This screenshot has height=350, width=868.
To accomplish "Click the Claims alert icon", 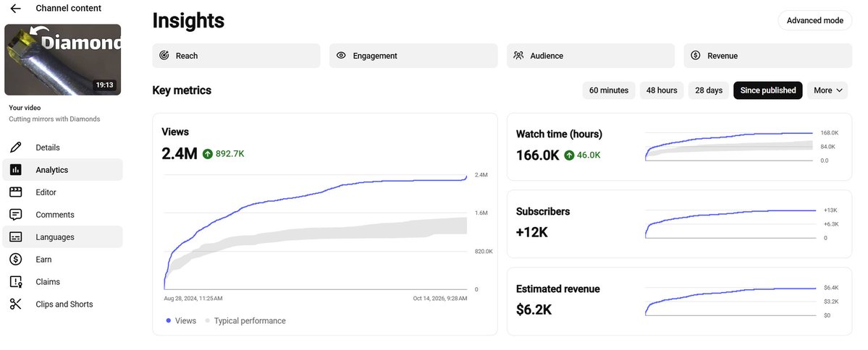I will coord(15,281).
